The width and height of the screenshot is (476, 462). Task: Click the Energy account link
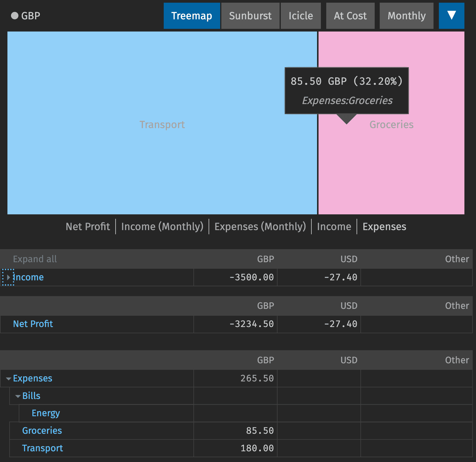click(x=45, y=413)
